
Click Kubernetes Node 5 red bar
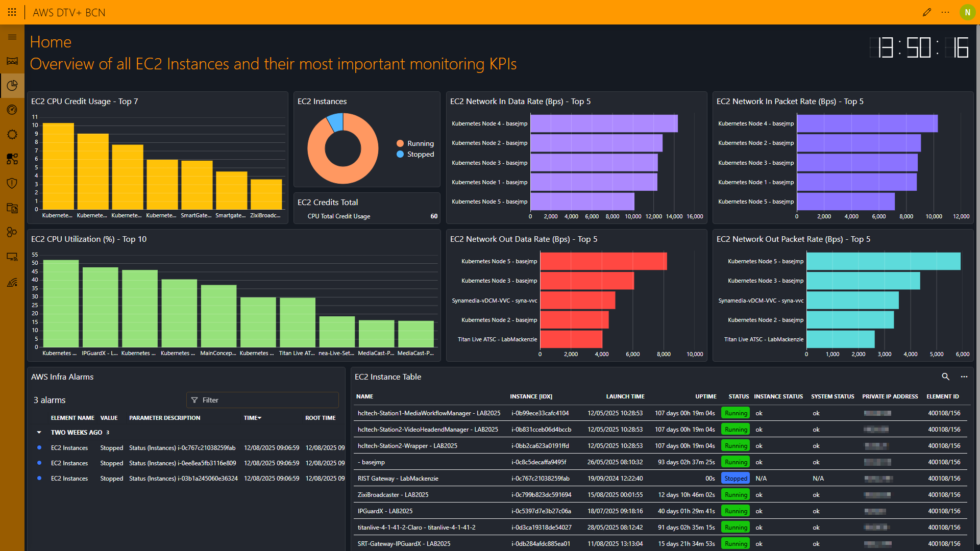[x=603, y=261]
